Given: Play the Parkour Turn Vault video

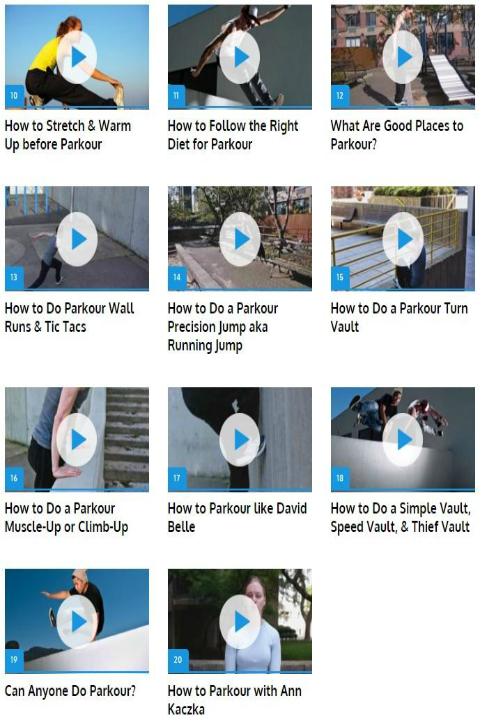Looking at the screenshot, I should [403, 239].
